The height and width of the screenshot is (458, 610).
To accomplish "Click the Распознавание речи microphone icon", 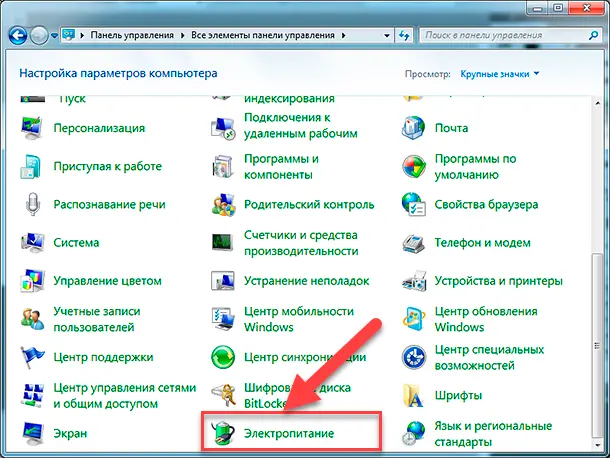I will (33, 204).
